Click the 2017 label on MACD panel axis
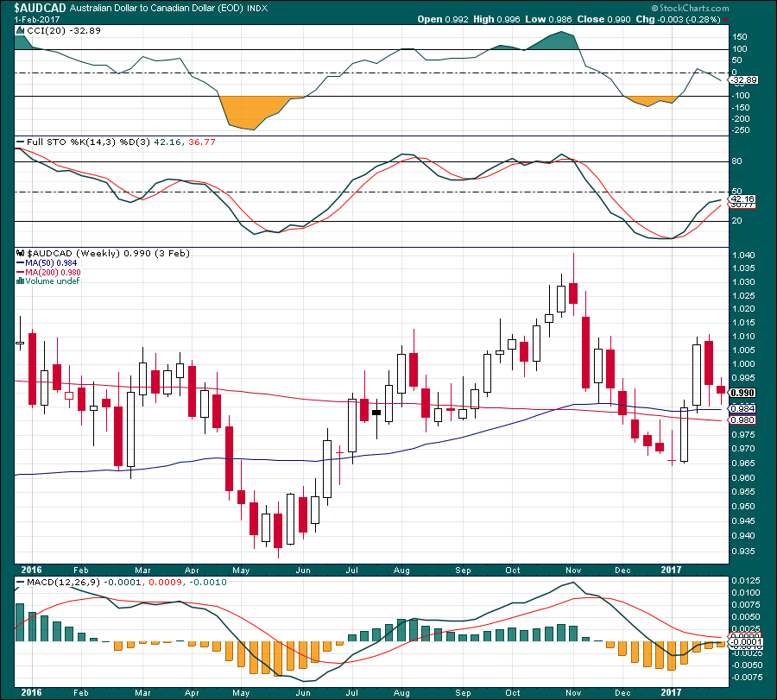This screenshot has height=700, width=777. point(671,692)
